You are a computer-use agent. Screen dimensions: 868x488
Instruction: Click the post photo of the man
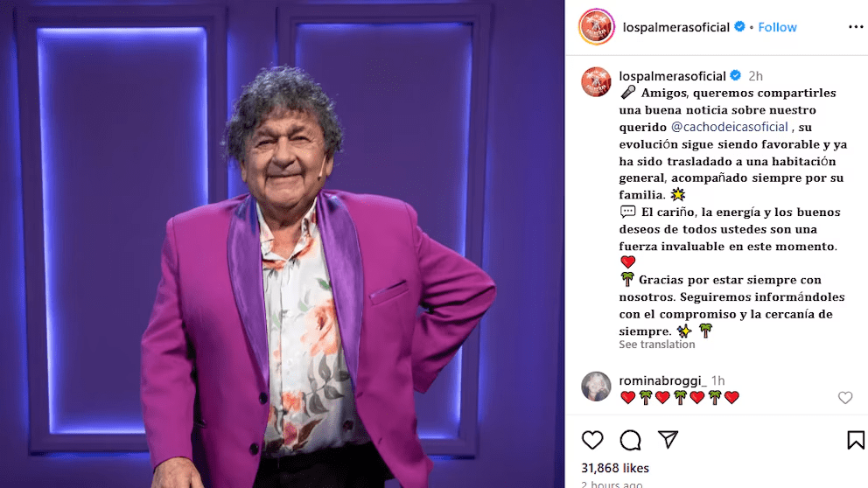pyautogui.click(x=283, y=244)
